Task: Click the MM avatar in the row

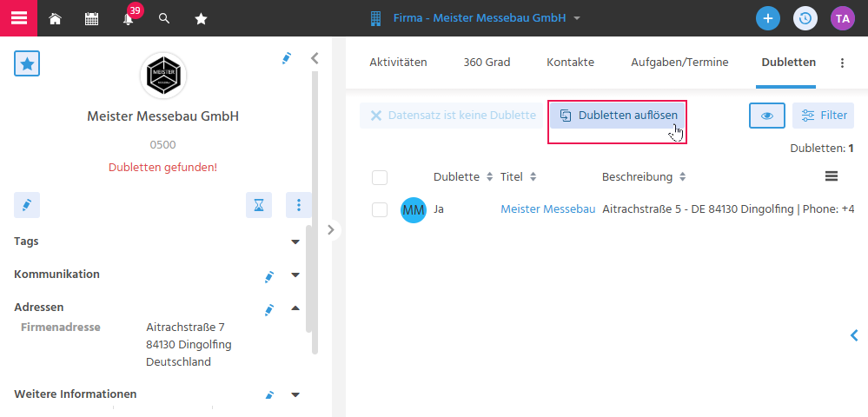Action: coord(414,210)
